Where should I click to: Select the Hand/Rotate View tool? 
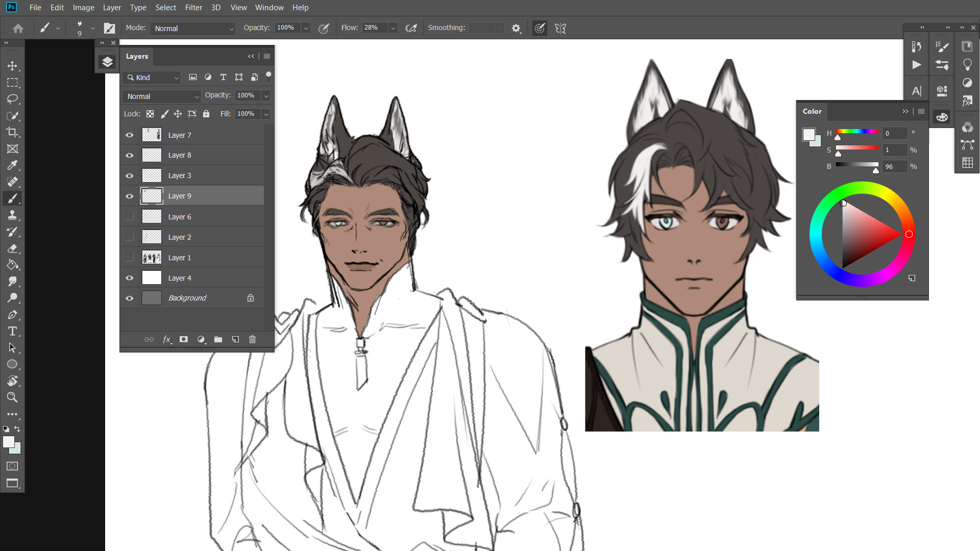click(12, 381)
